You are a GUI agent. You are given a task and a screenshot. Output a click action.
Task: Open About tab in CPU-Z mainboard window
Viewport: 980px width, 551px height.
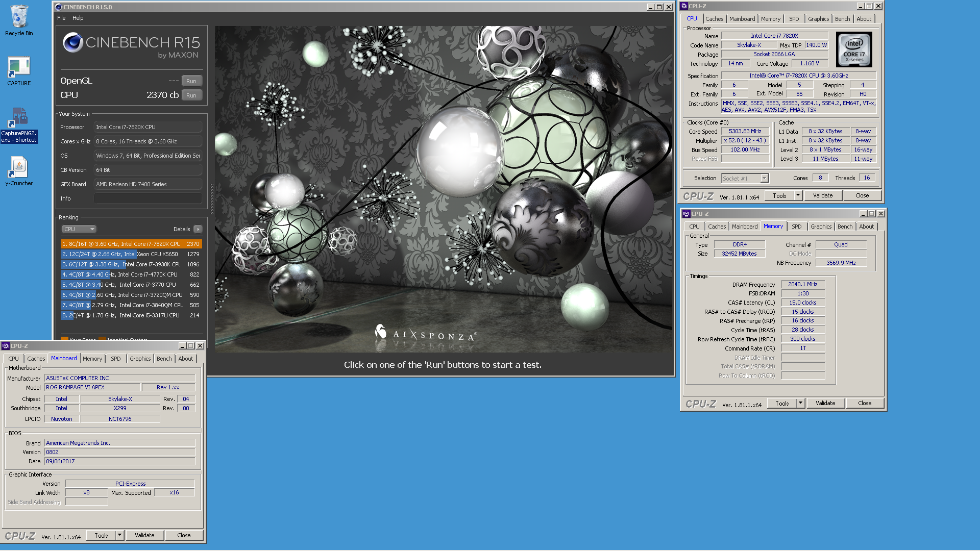(185, 359)
